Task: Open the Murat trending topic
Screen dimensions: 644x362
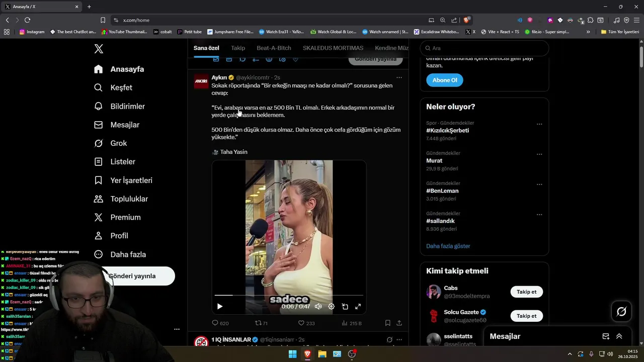Action: 434,160
